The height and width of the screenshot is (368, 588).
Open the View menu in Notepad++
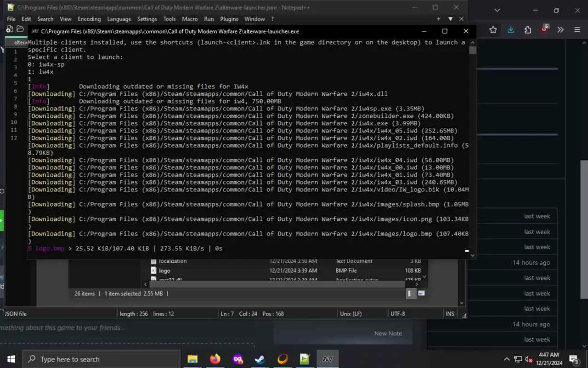pos(66,19)
